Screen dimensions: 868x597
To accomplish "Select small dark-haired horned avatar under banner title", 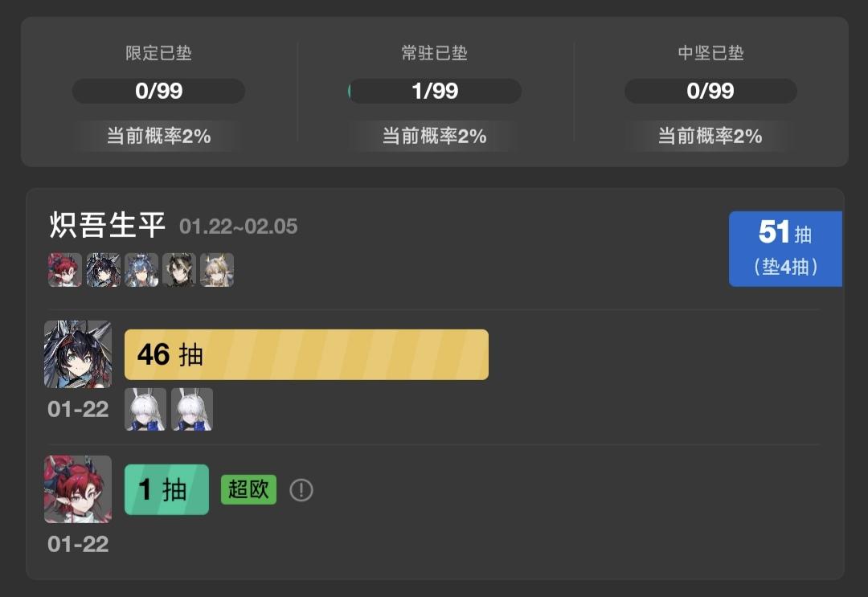I will pyautogui.click(x=104, y=270).
